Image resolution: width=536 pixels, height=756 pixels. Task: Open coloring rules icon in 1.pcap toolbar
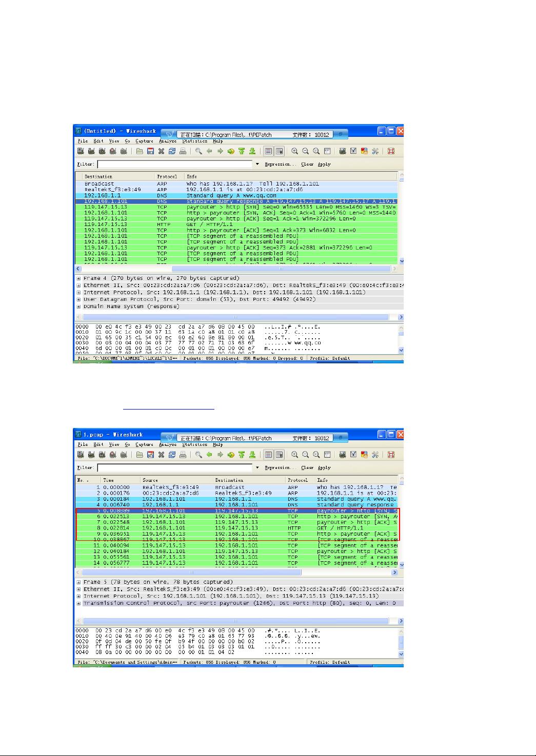(364, 455)
